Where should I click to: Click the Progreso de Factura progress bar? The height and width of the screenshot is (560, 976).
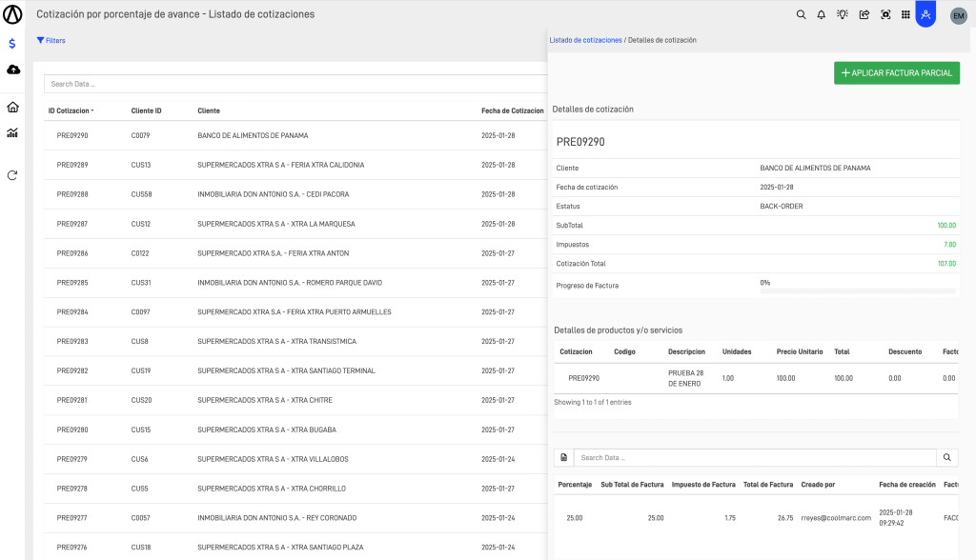tap(858, 291)
